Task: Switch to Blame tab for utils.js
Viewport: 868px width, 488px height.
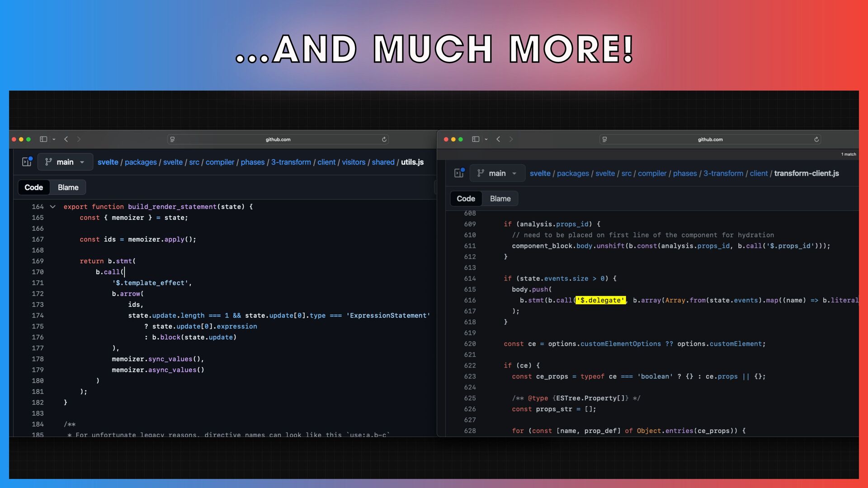Action: [x=68, y=187]
